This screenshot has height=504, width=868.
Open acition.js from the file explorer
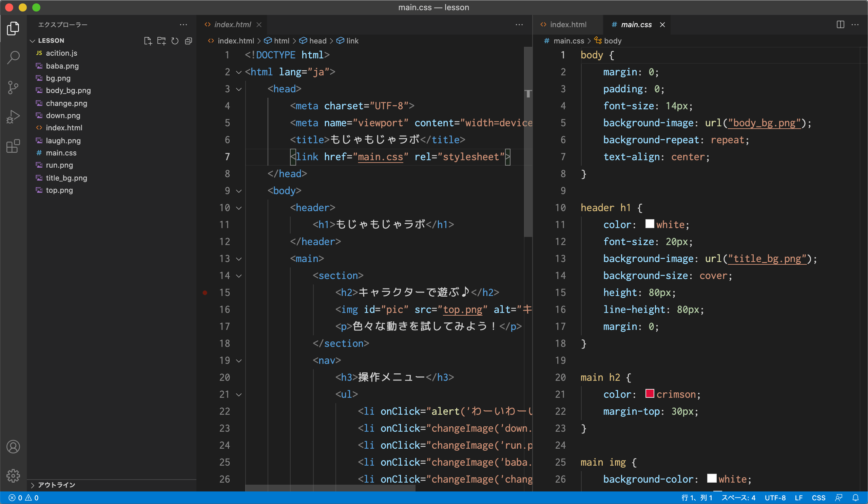(x=61, y=53)
